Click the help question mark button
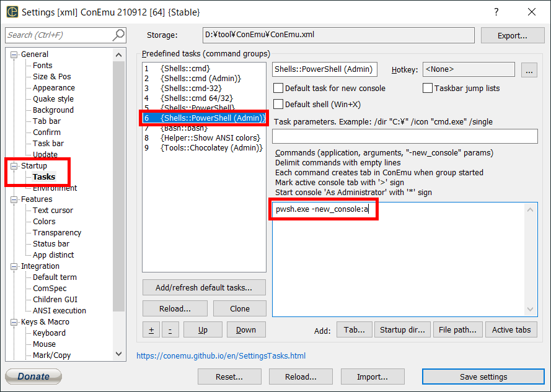Screen dimensions: 551x392 tap(496, 12)
